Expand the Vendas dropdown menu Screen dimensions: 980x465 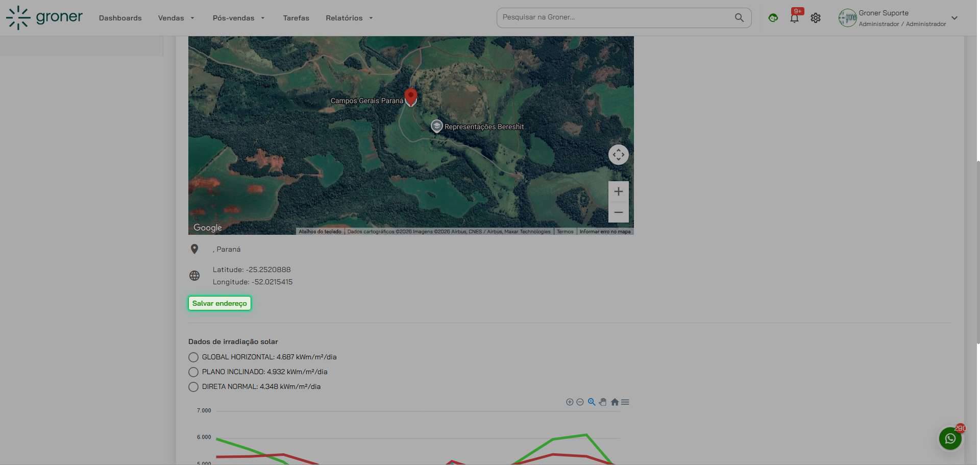click(176, 18)
